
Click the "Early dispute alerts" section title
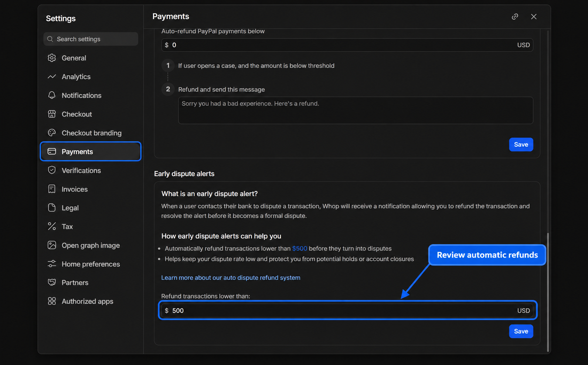[184, 174]
